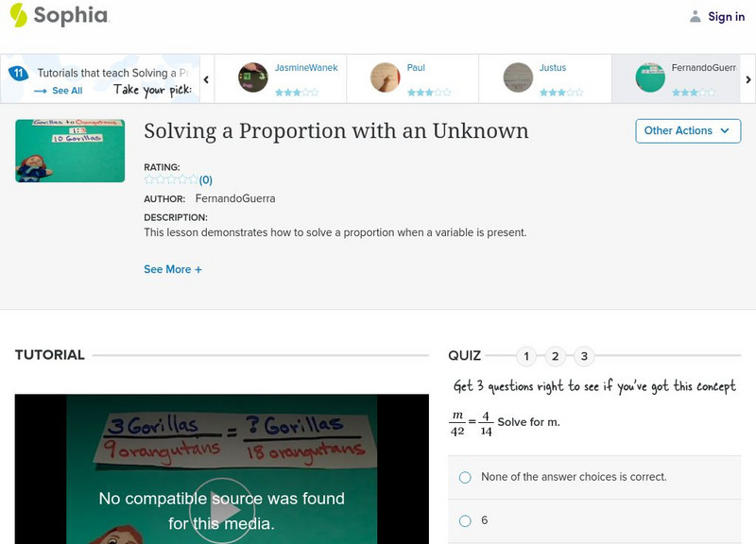Expand description with See More +
The height and width of the screenshot is (544, 756).
click(173, 269)
